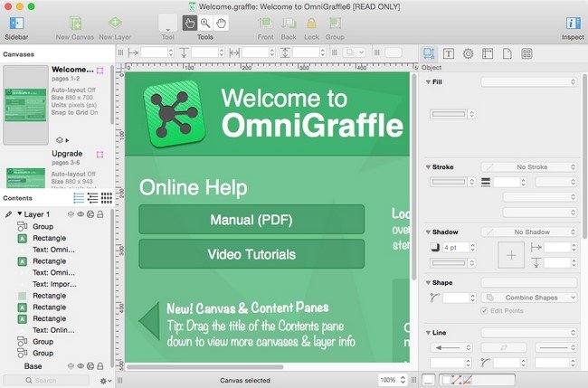Switch to the Stencils inspector tab
Image resolution: width=588 pixels, height=388 pixels.
tap(526, 53)
